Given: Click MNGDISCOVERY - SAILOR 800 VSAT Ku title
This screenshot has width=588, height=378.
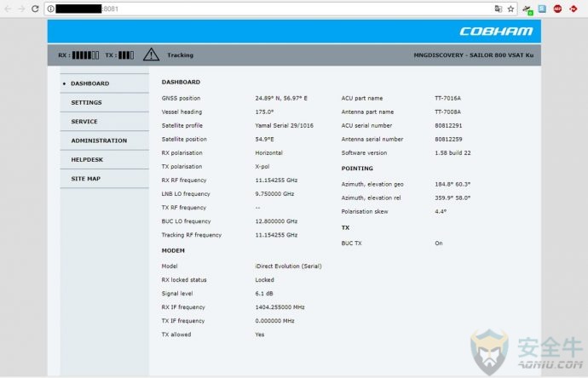Looking at the screenshot, I should coord(474,55).
